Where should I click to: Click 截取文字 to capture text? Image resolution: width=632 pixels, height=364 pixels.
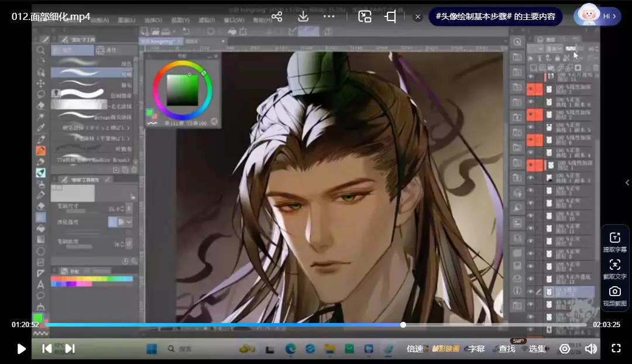pyautogui.click(x=614, y=269)
